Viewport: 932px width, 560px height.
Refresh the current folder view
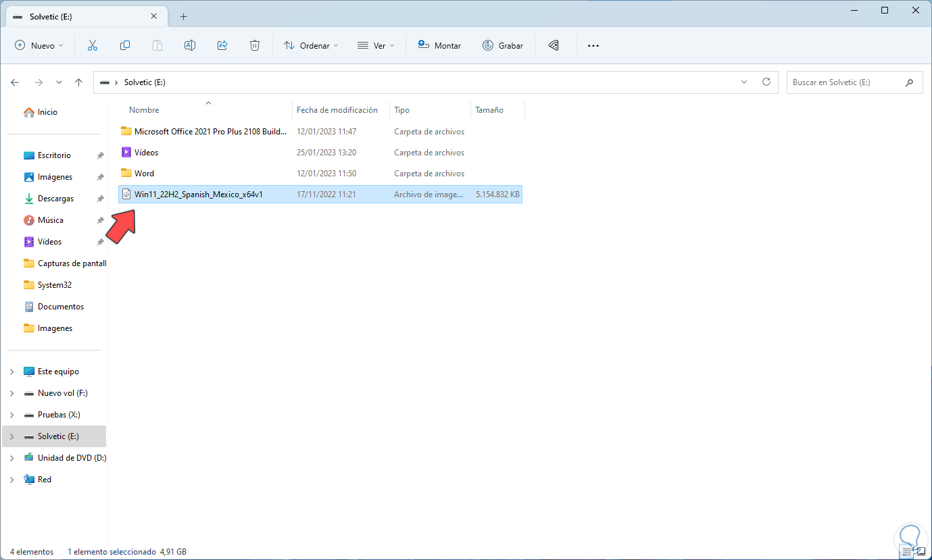[766, 82]
